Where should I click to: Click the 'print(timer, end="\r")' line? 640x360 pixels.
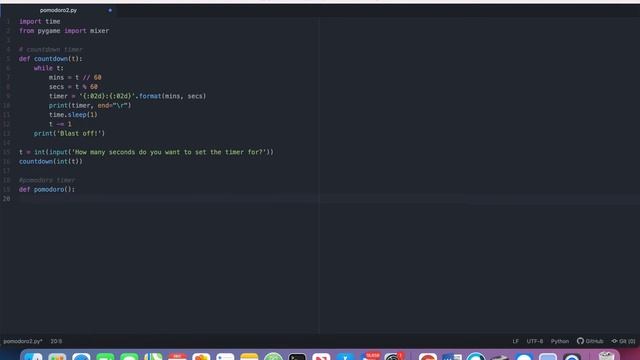click(x=90, y=105)
